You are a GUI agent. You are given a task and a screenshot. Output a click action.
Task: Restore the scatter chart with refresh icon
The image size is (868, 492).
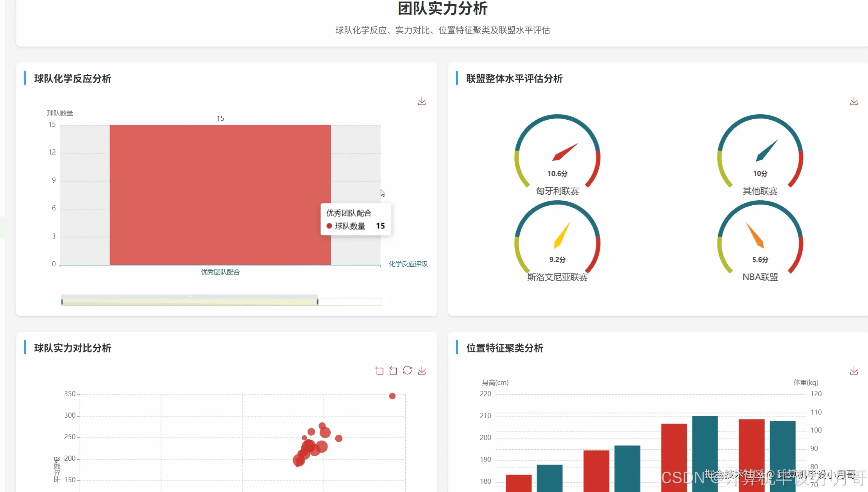407,370
